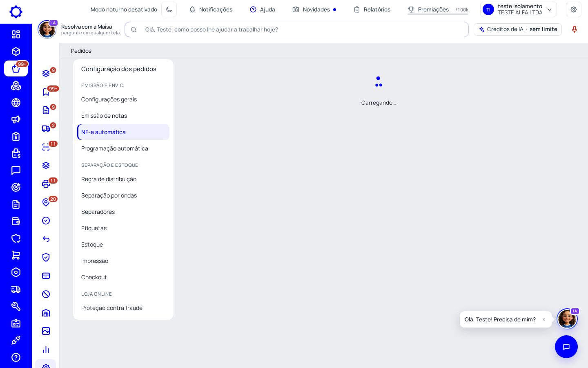The width and height of the screenshot is (588, 368).
Task: Open Checkout settings
Action: (x=123, y=277)
